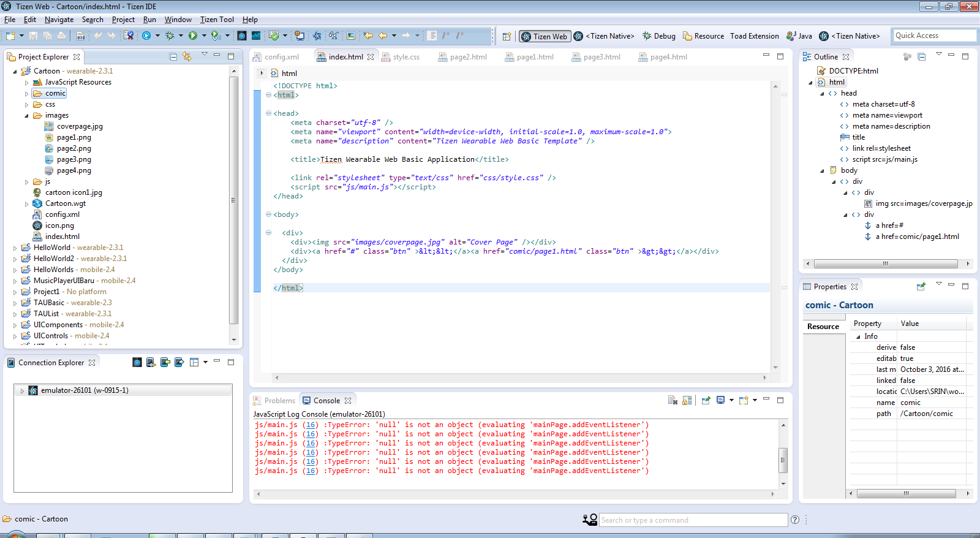This screenshot has height=538, width=980.
Task: Toggle Link with Editor in Project Explorer
Action: (x=187, y=56)
